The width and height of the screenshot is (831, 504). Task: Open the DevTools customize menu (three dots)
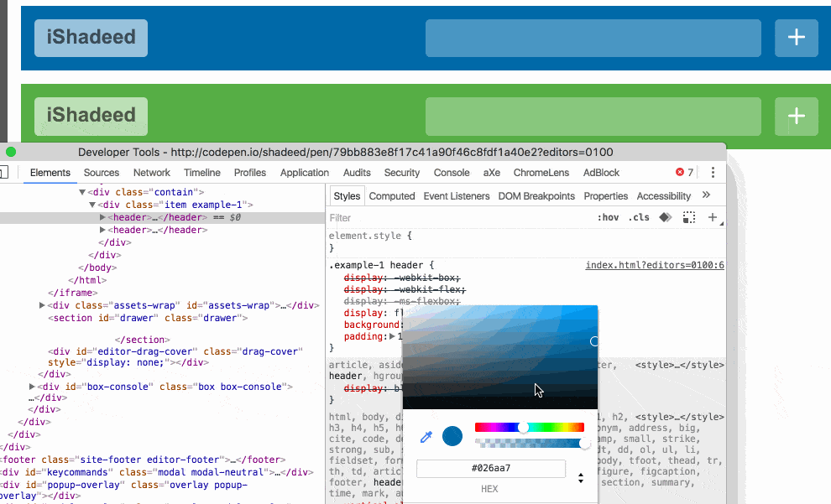tap(713, 172)
